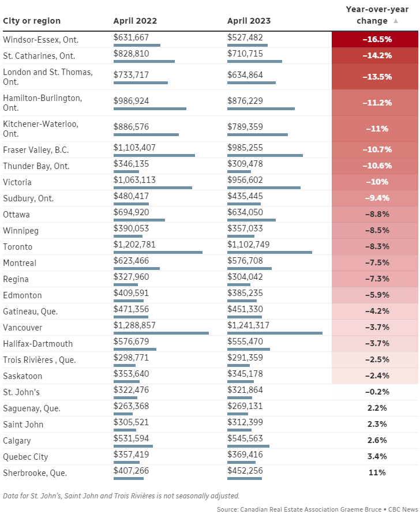Click the sort arrow beside Year-over-year change
The width and height of the screenshot is (420, 514).
[396, 21]
